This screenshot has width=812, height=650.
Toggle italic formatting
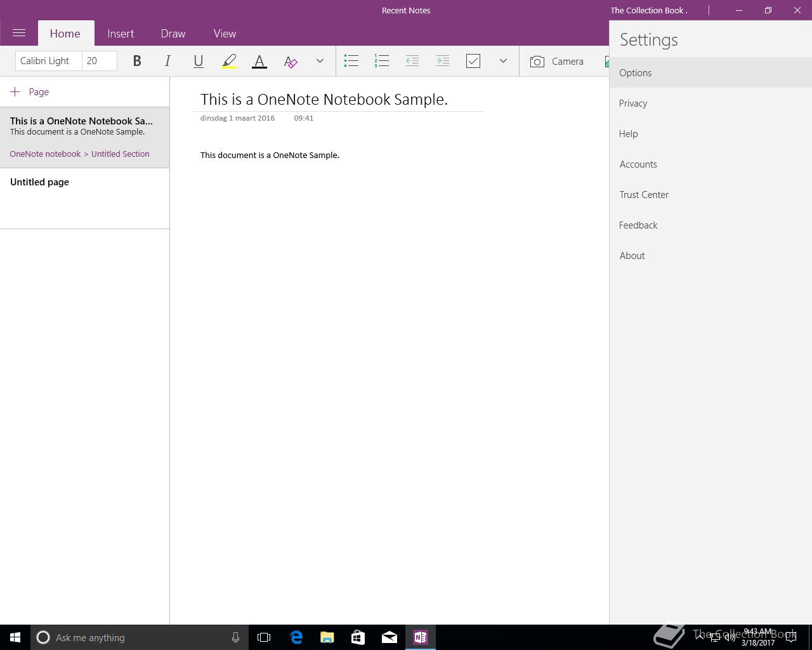click(167, 61)
